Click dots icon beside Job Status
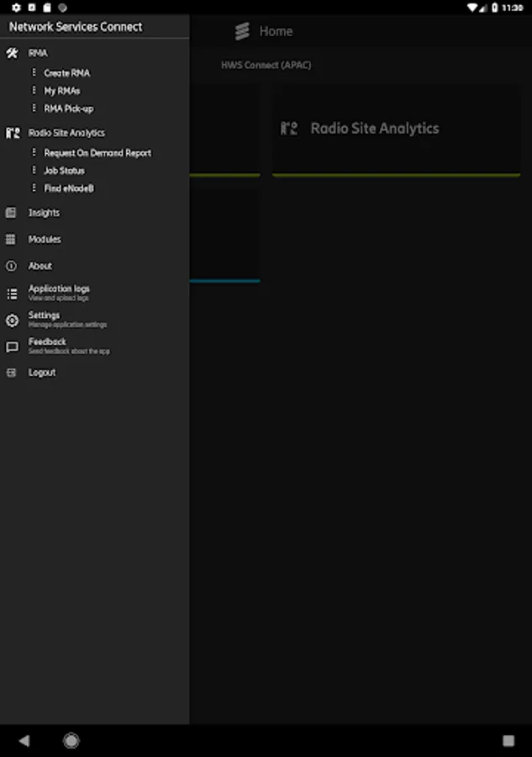 [34, 171]
